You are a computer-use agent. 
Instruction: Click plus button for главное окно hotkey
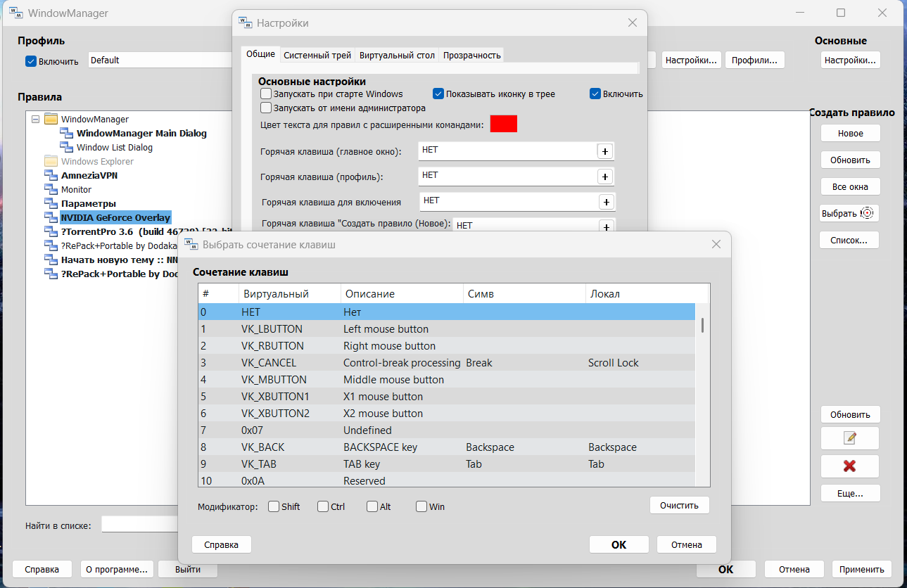(604, 151)
